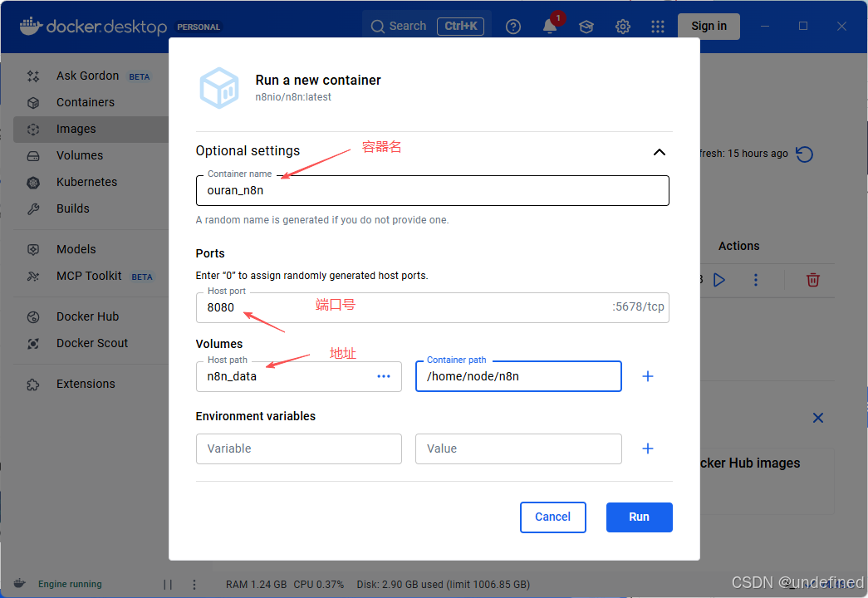Click the Cancel button

553,517
